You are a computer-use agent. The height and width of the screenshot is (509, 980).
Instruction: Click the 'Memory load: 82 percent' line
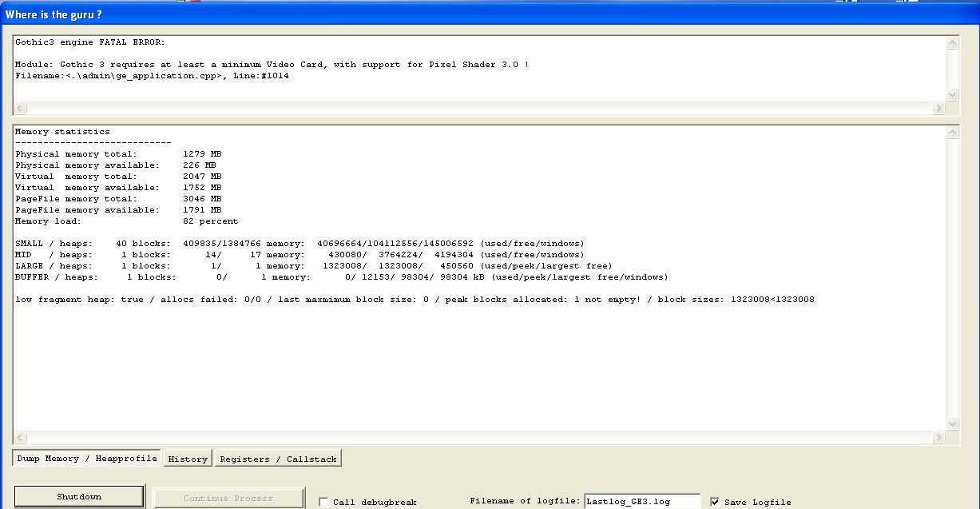pyautogui.click(x=126, y=221)
